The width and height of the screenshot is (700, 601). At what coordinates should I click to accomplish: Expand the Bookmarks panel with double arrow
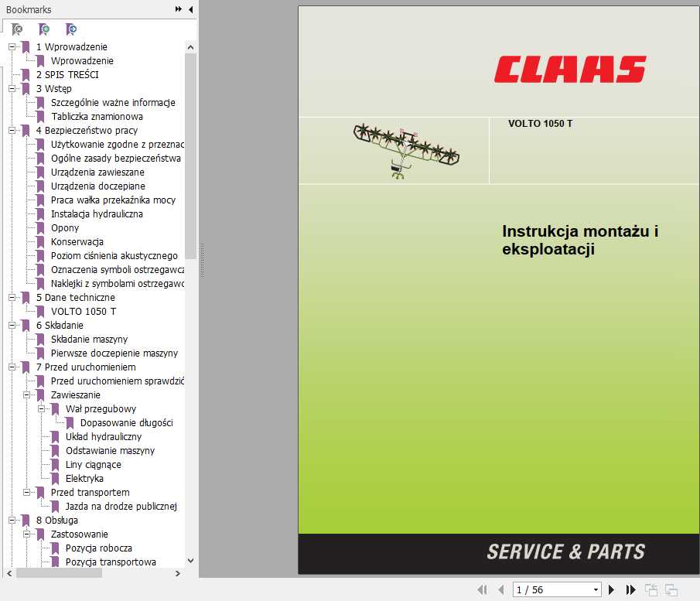[x=179, y=9]
